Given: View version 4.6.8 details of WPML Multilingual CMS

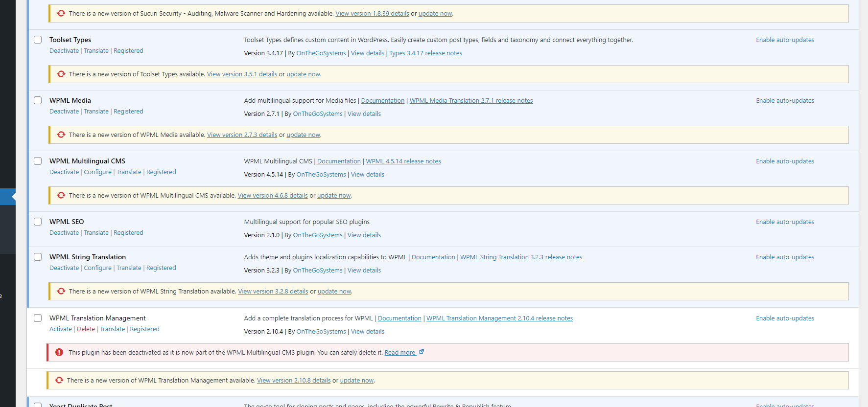Looking at the screenshot, I should tap(273, 196).
